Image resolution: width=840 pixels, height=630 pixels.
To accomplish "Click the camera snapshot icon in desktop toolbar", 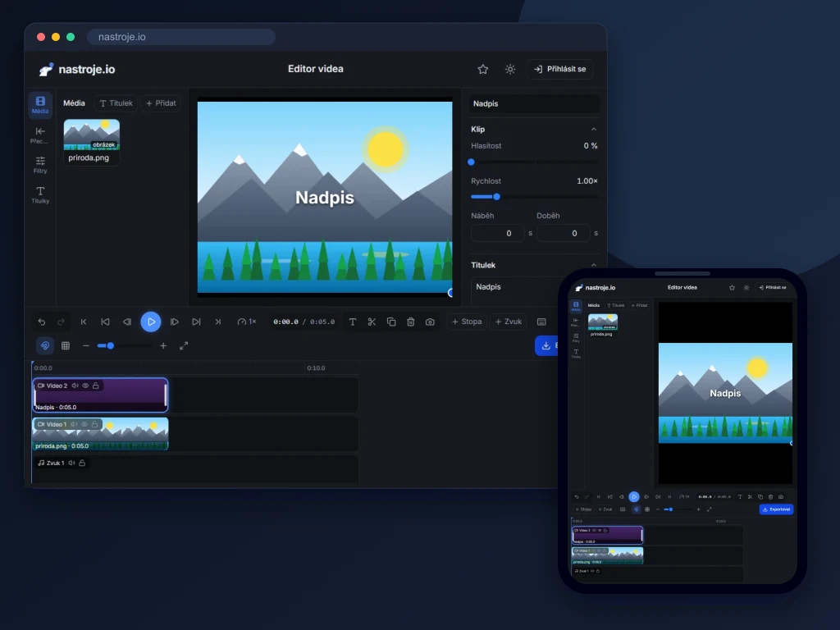I will (430, 322).
